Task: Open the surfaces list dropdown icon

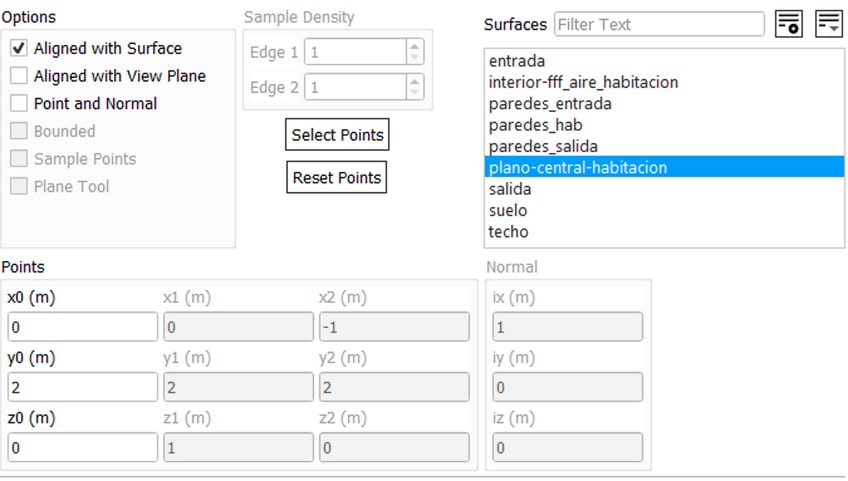Action: click(829, 24)
